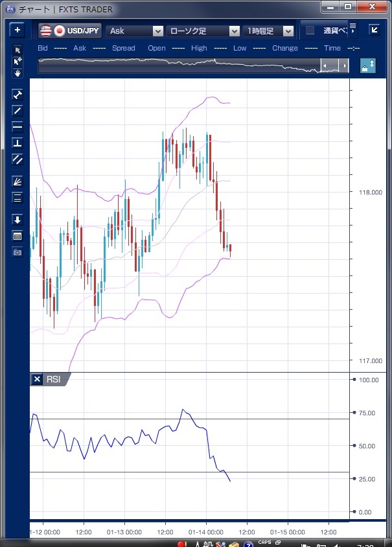This screenshot has height=547, width=392.
Task: Choose the trend line drawing tool
Action: tap(17, 110)
